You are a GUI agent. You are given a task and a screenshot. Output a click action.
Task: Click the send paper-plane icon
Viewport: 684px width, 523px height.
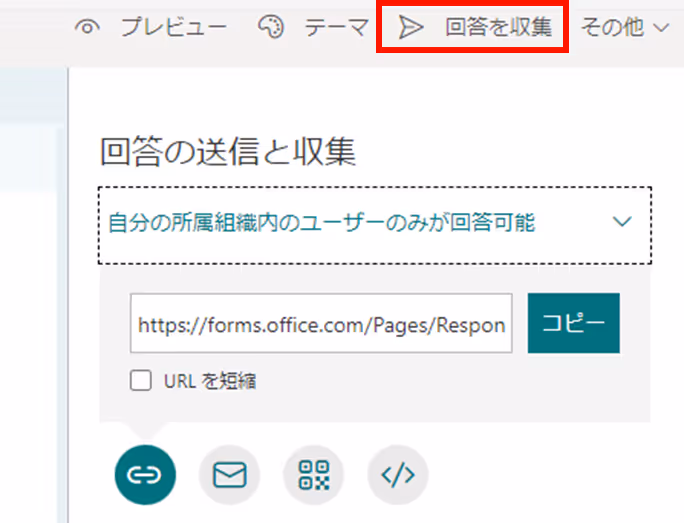pyautogui.click(x=410, y=27)
